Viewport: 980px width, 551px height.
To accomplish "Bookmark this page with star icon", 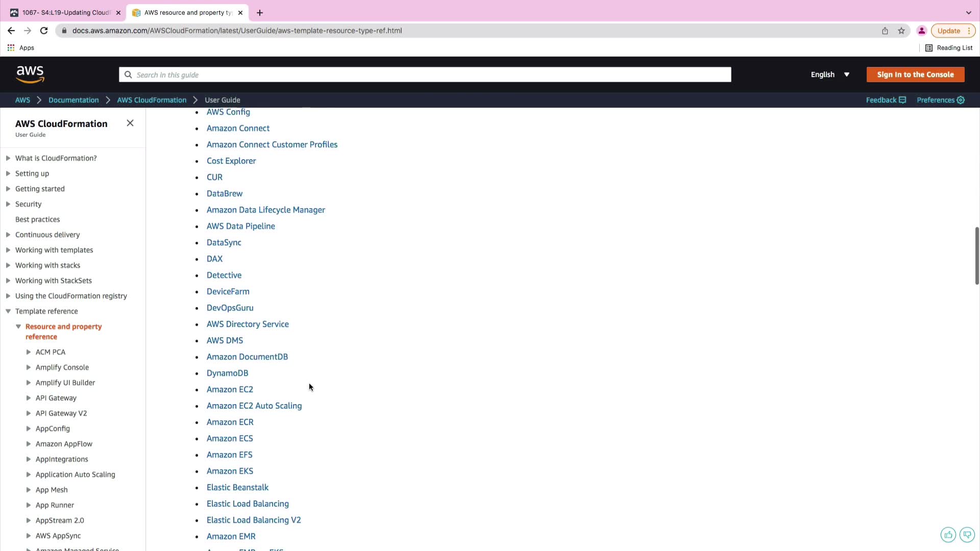I will tap(901, 31).
